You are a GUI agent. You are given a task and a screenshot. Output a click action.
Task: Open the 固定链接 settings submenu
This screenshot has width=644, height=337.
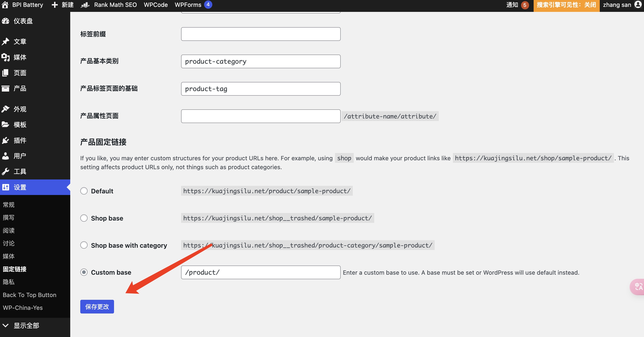(x=15, y=269)
